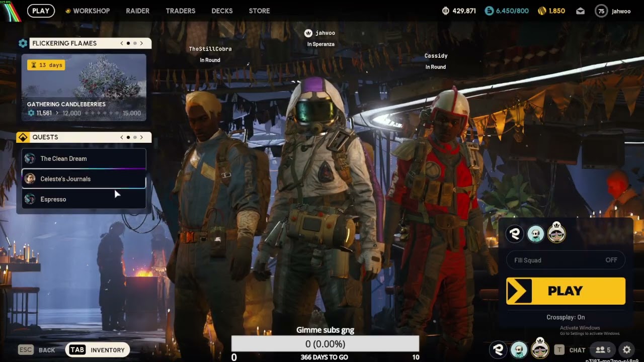Select first page dot in Flickering Flames header

(128, 43)
